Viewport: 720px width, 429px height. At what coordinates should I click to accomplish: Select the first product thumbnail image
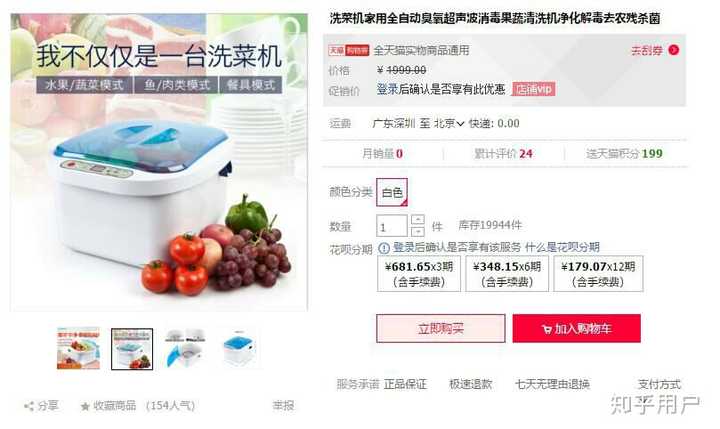79,349
